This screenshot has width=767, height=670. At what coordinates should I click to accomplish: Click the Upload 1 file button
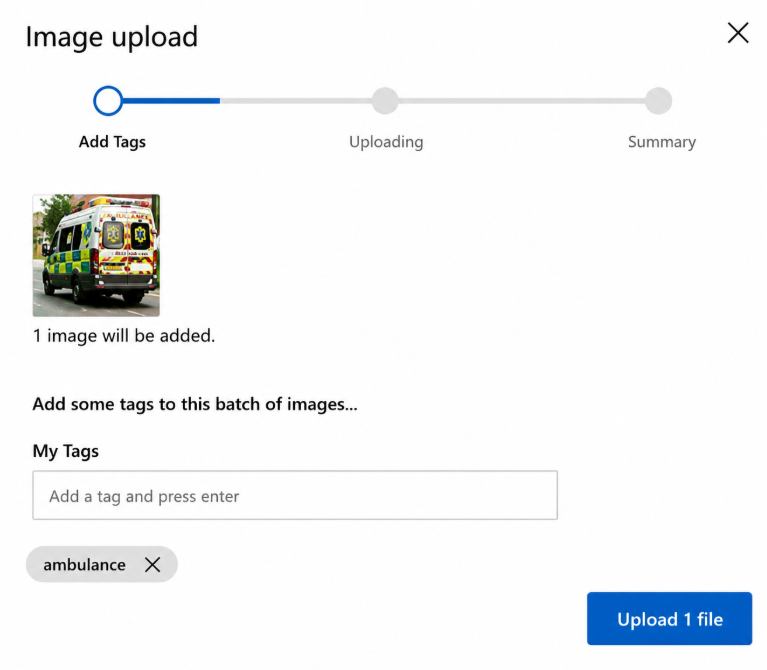[669, 619]
